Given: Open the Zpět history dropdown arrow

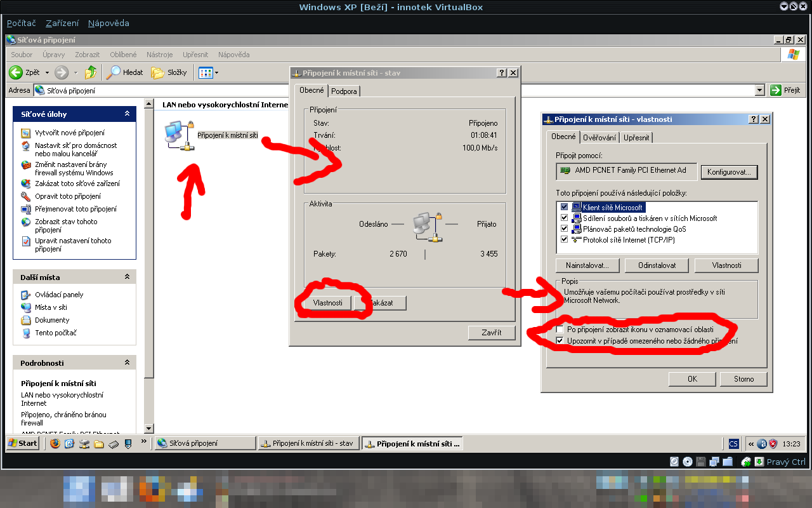Looking at the screenshot, I should click(x=47, y=72).
